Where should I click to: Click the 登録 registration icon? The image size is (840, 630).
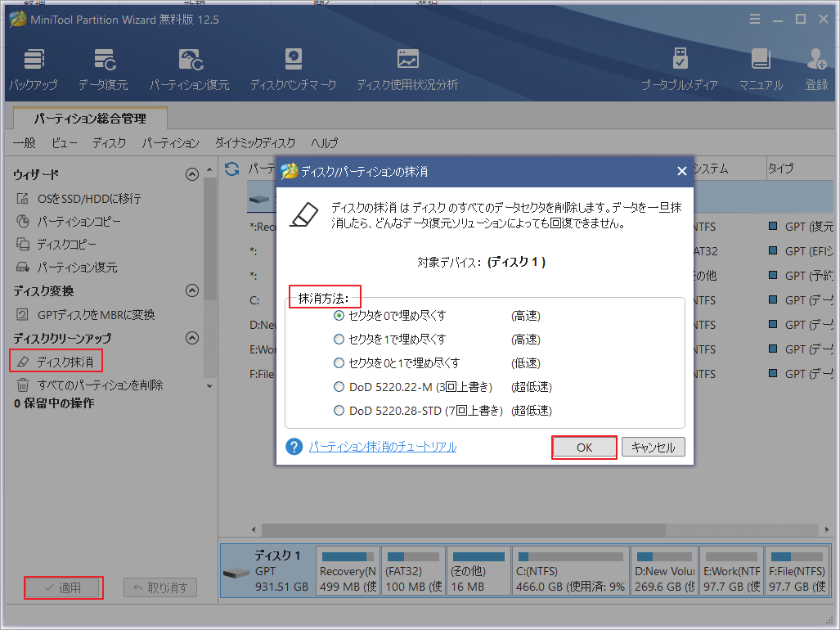[815, 65]
